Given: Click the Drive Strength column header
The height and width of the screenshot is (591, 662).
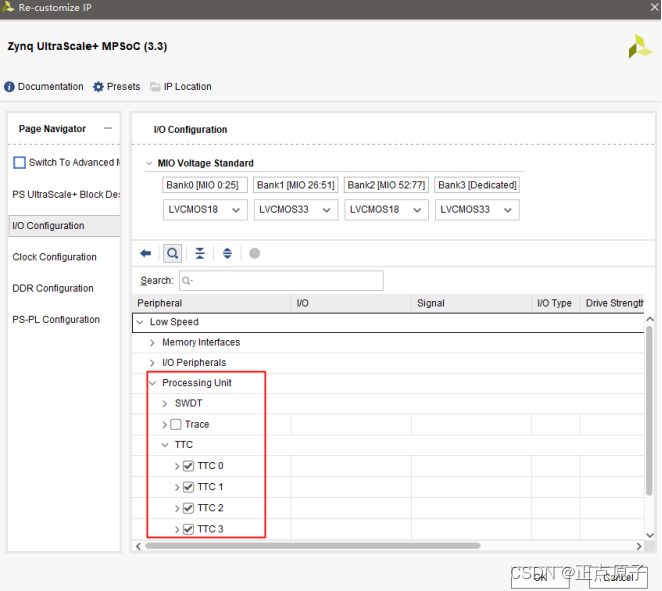Looking at the screenshot, I should [612, 303].
